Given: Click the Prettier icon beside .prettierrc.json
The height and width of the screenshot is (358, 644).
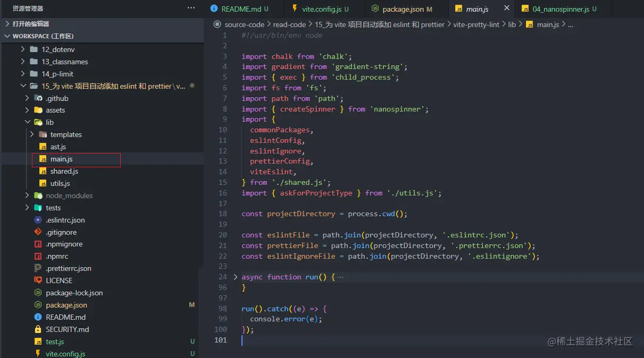Looking at the screenshot, I should (38, 268).
